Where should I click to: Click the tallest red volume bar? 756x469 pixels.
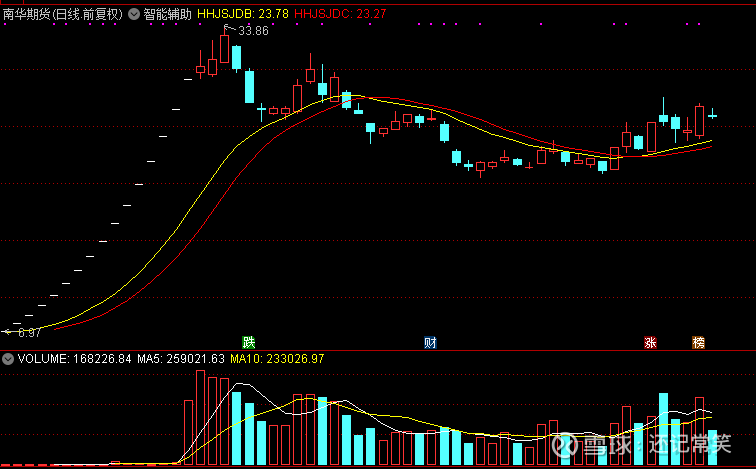[201, 417]
